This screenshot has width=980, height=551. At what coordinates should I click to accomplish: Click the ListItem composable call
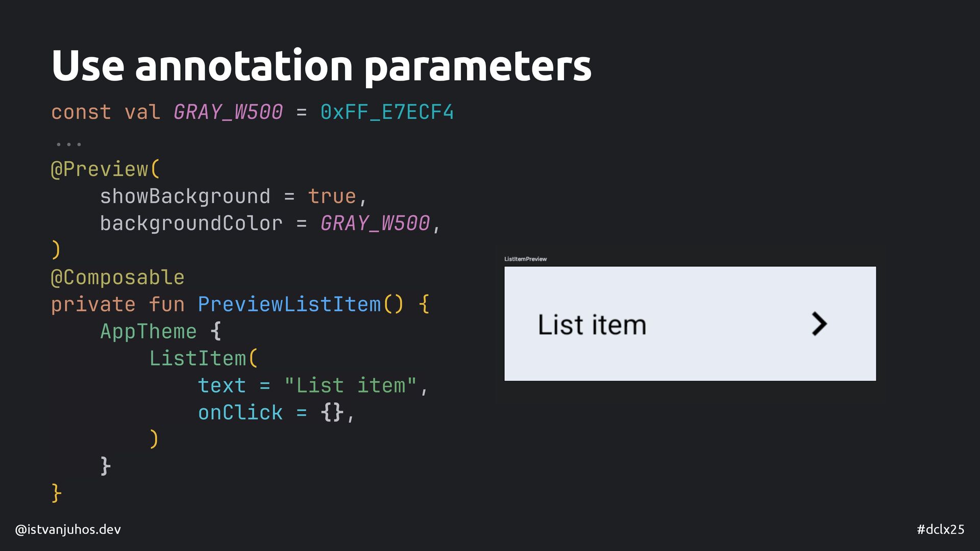(x=198, y=359)
